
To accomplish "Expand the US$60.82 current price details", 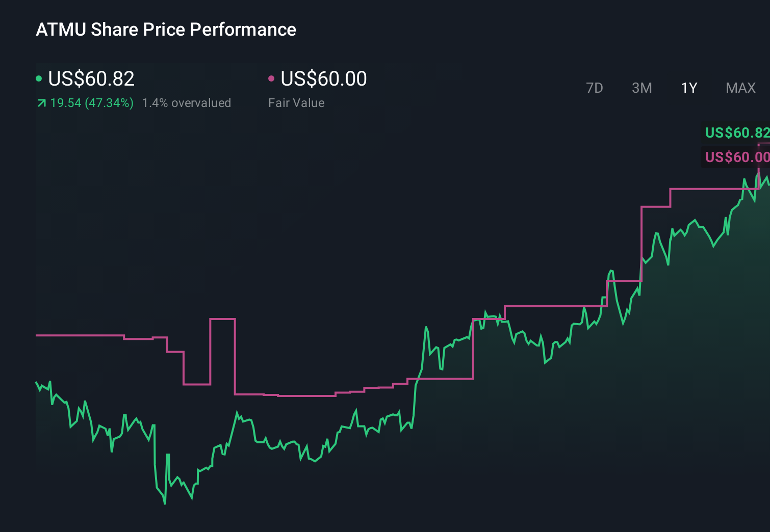I will (91, 78).
